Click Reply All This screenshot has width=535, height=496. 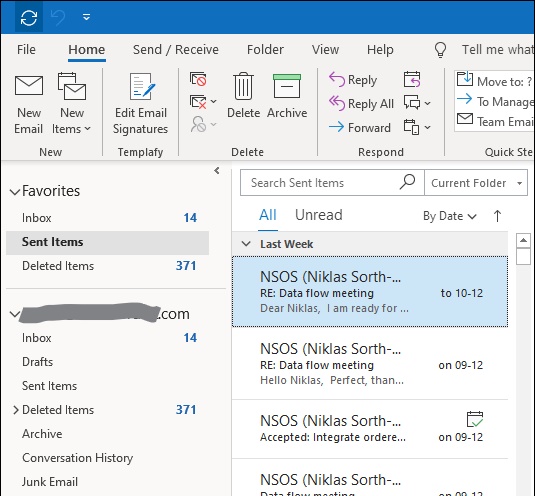(x=361, y=103)
